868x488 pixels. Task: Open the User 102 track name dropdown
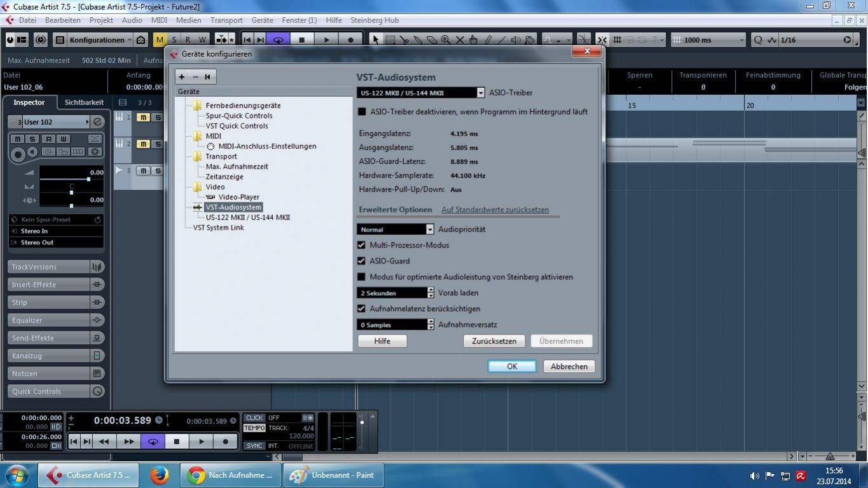57,122
